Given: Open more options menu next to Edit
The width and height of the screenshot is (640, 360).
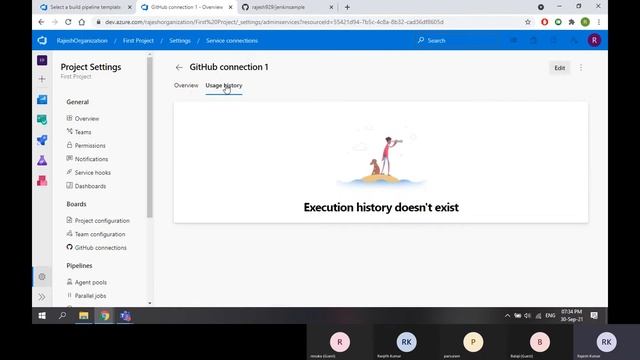Looking at the screenshot, I should click(581, 68).
